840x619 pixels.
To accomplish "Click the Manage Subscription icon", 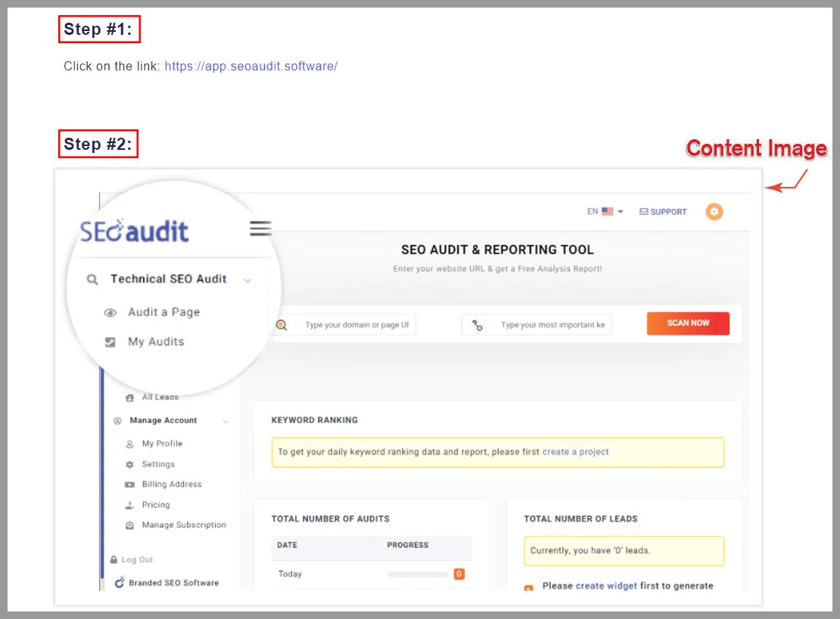I will coord(129,526).
